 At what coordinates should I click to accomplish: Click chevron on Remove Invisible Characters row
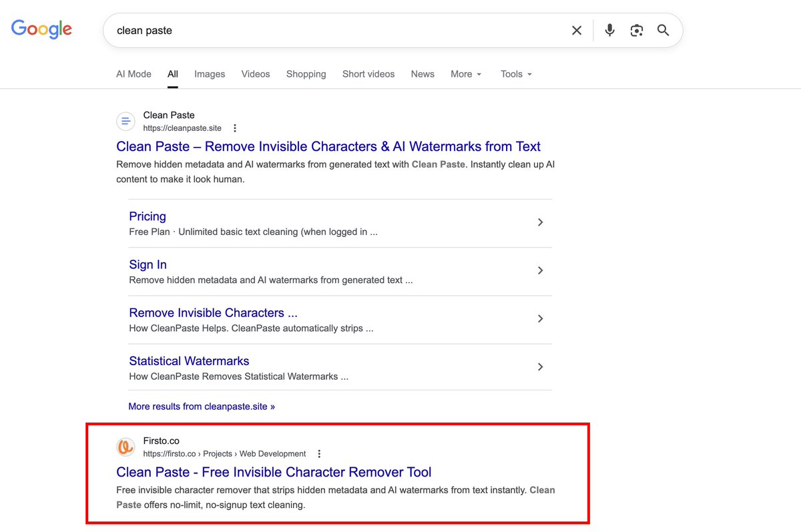(x=541, y=318)
